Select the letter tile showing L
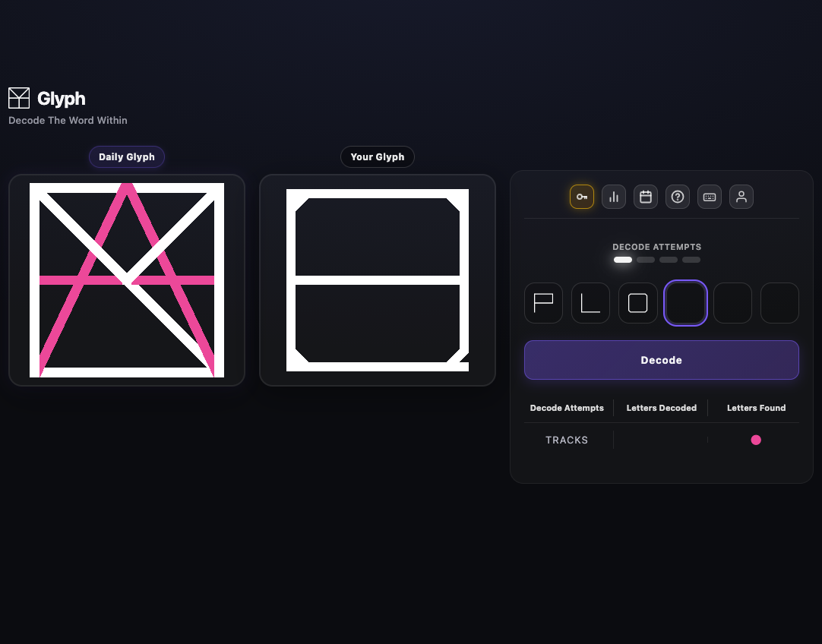Viewport: 822px width, 644px height. (590, 302)
